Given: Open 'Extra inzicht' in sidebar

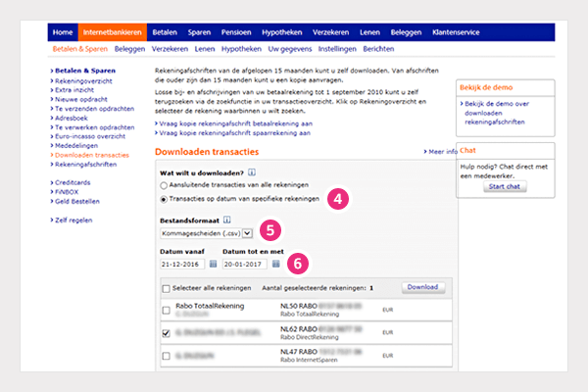Looking at the screenshot, I should 73,90.
